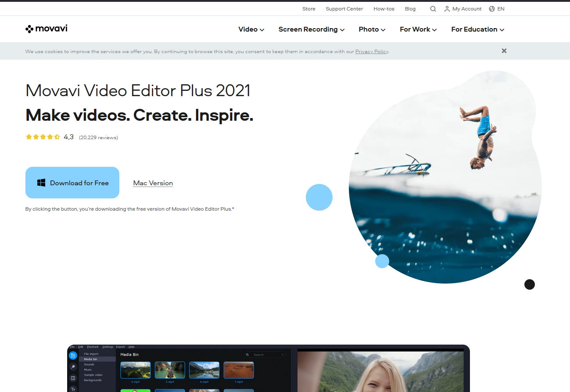Image resolution: width=570 pixels, height=392 pixels.
Task: Close the cookie notice banner
Action: (x=504, y=51)
